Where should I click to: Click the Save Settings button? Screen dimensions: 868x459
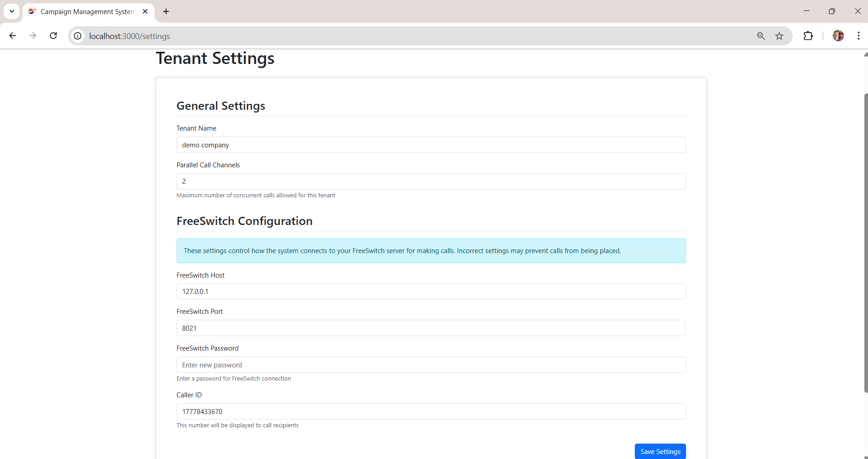tap(660, 451)
